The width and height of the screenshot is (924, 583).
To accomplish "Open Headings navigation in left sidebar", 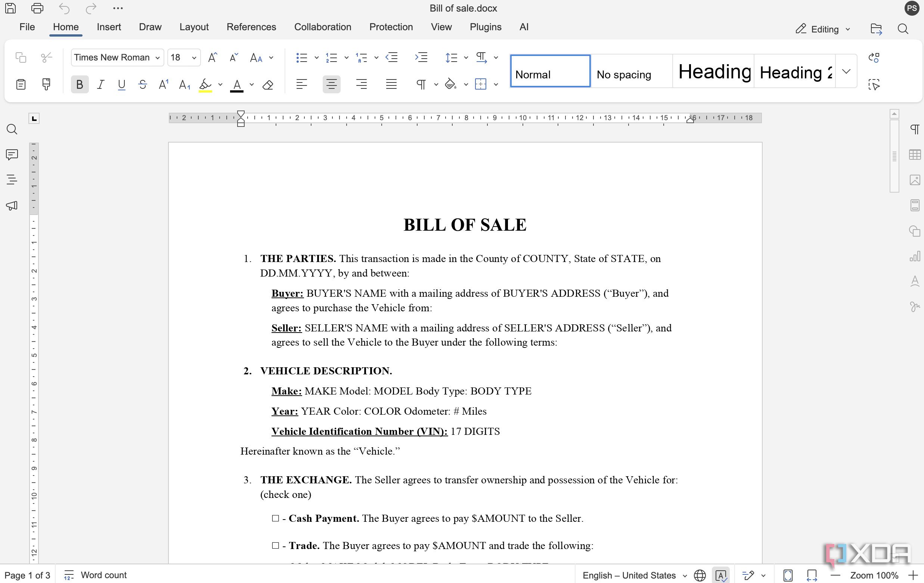I will tap(12, 180).
